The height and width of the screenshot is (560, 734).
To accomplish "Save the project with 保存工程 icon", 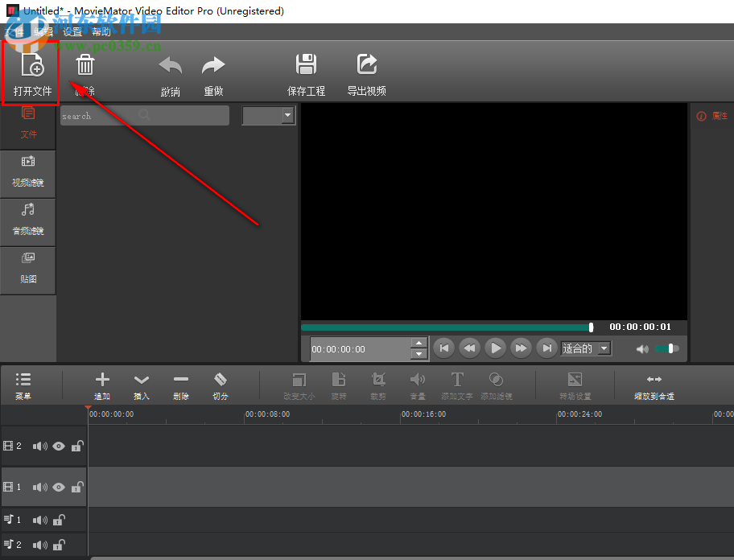I will point(306,64).
